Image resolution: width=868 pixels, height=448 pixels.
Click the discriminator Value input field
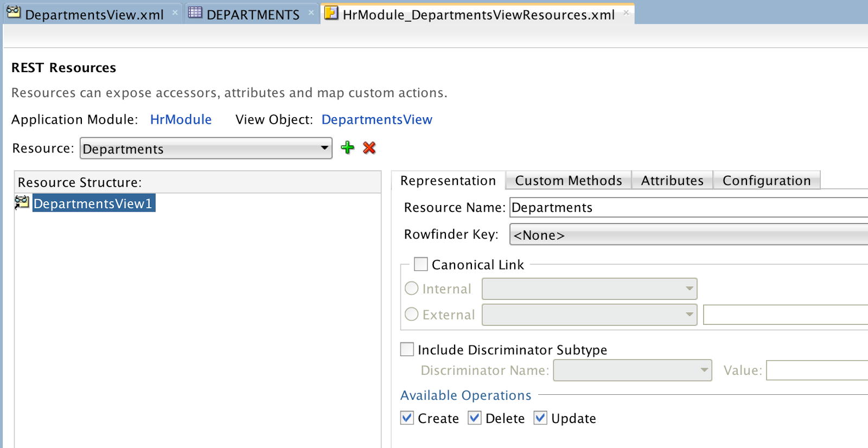pos(817,370)
